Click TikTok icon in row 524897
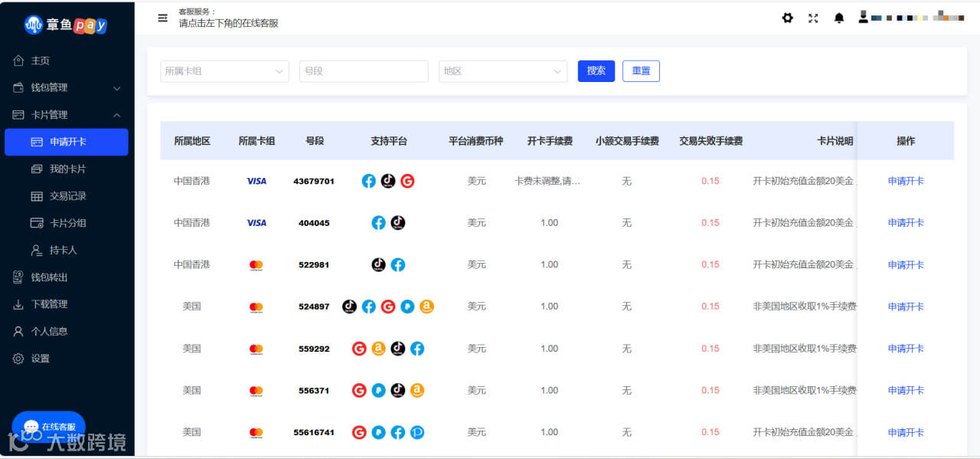980x459 pixels. point(349,307)
